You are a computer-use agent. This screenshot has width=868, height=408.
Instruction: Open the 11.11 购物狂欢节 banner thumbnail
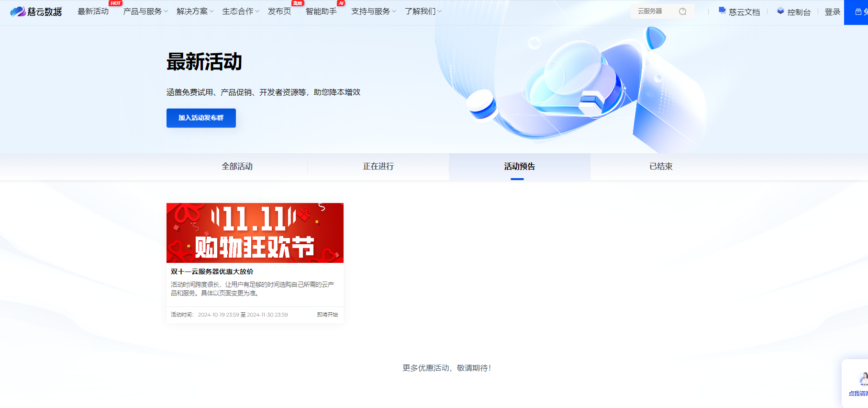255,233
